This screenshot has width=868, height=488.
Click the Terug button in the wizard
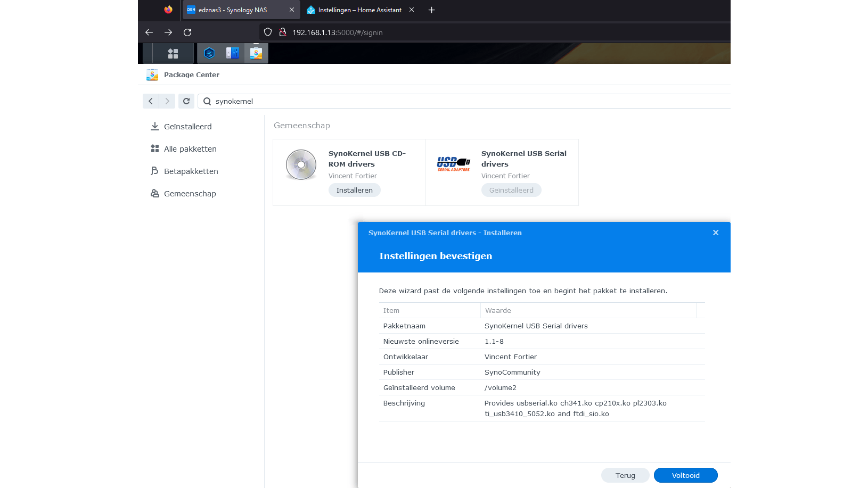click(x=625, y=475)
